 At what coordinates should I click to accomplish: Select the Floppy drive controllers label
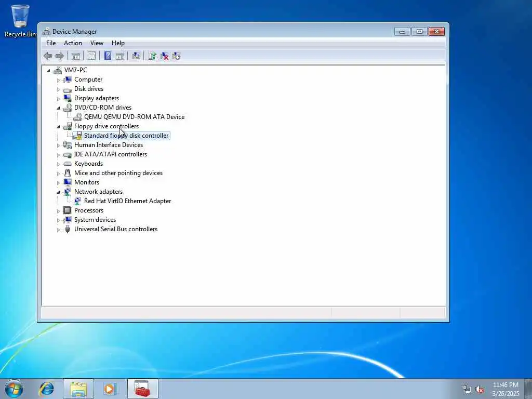(107, 126)
